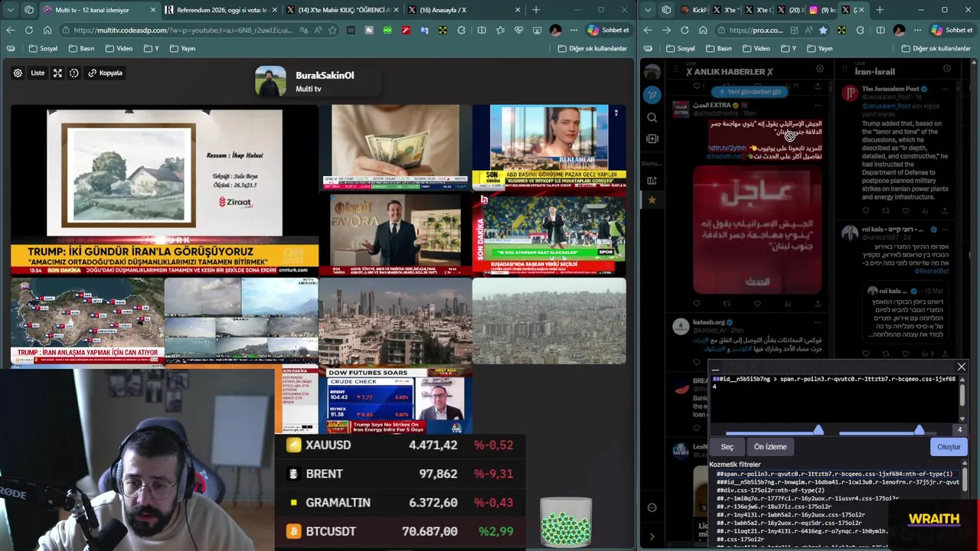The height and width of the screenshot is (551, 980).
Task: Click Sohbet et Copilot button in left browser
Action: click(609, 30)
